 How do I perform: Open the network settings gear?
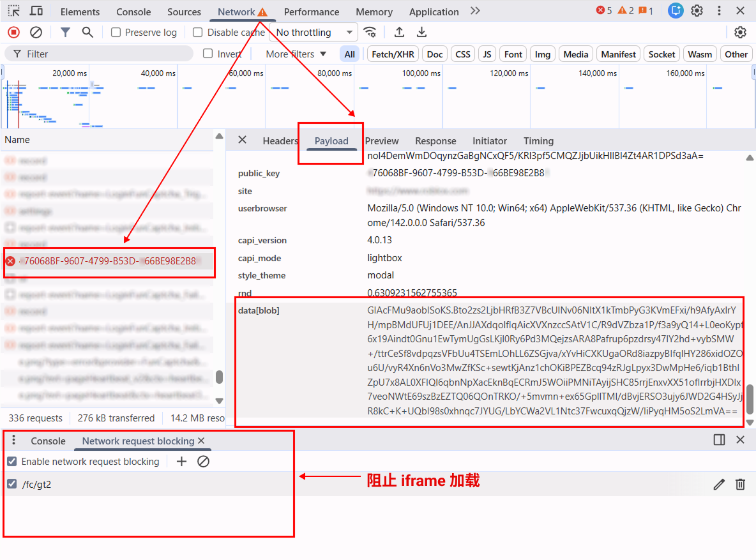click(739, 32)
